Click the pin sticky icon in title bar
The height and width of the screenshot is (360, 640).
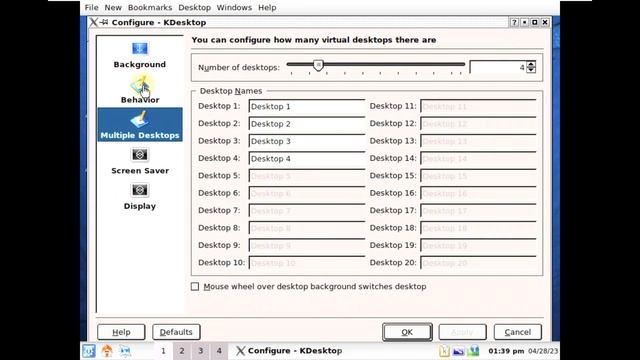click(x=104, y=22)
